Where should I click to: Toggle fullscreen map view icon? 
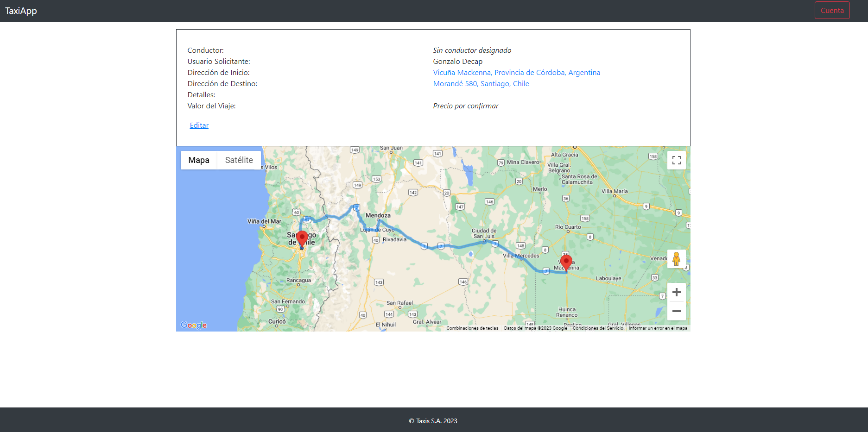tap(676, 160)
